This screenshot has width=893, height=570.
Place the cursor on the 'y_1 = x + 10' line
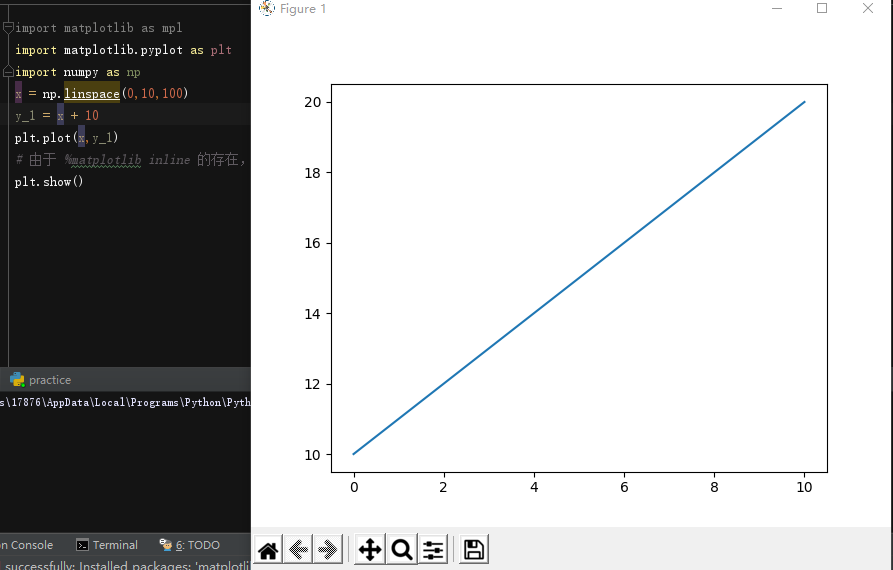[x=56, y=116]
